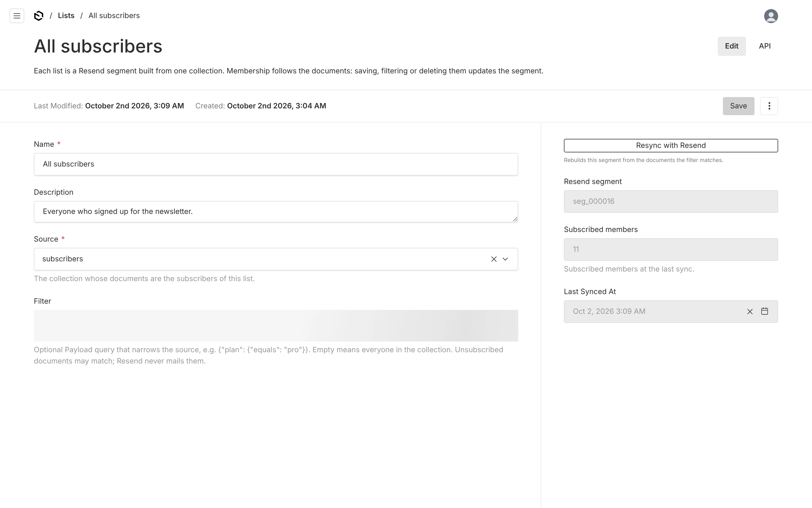
Task: Click inside the Filter JSON editor
Action: pyautogui.click(x=276, y=326)
